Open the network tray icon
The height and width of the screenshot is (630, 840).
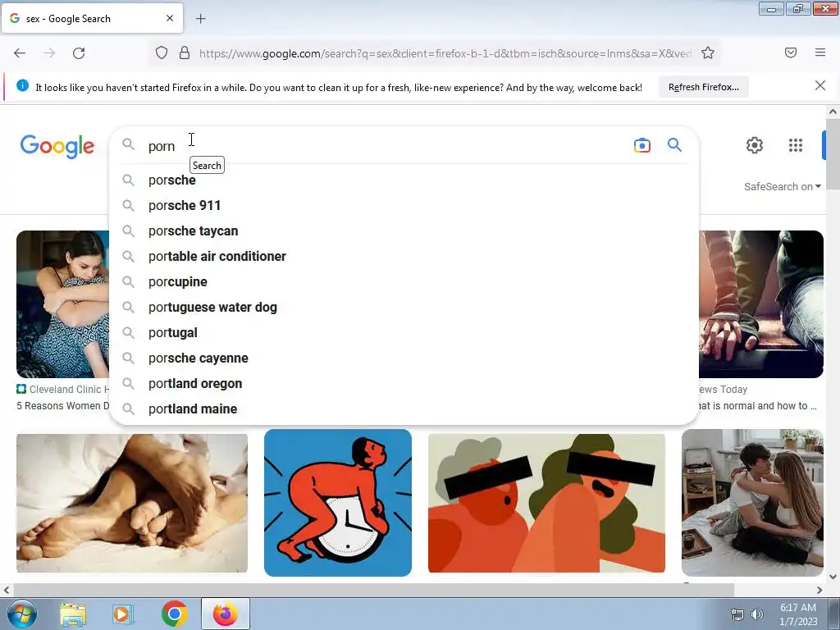tap(737, 614)
